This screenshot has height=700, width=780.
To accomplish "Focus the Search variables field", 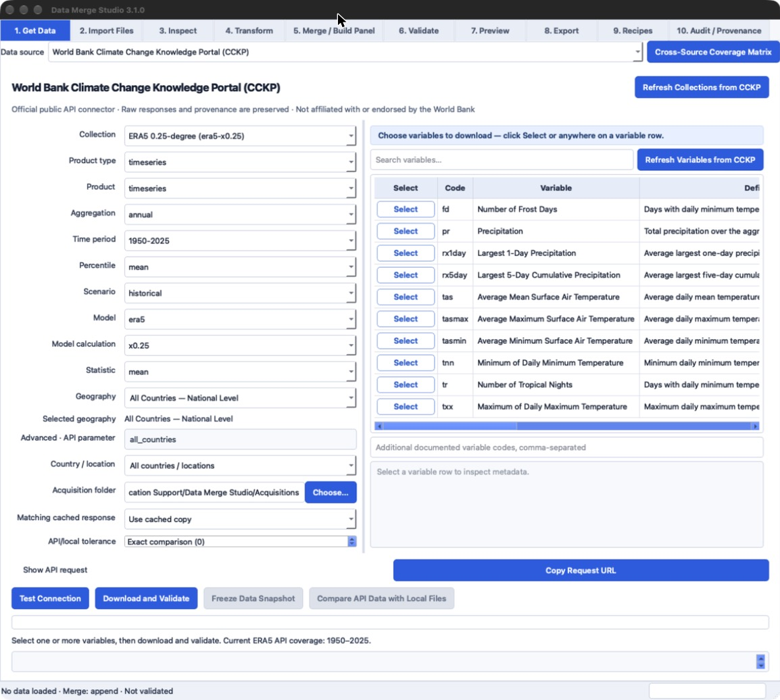I will 502,159.
